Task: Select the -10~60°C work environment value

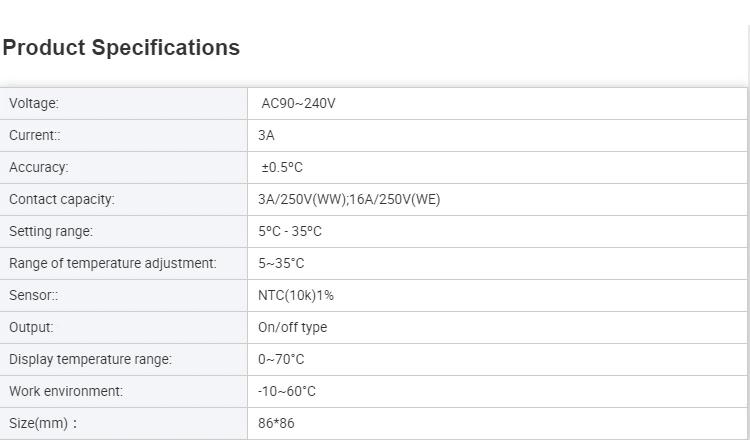Action: coord(287,391)
